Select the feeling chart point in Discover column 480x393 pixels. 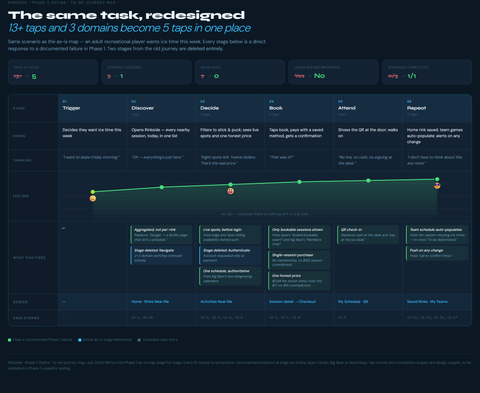pos(162,187)
